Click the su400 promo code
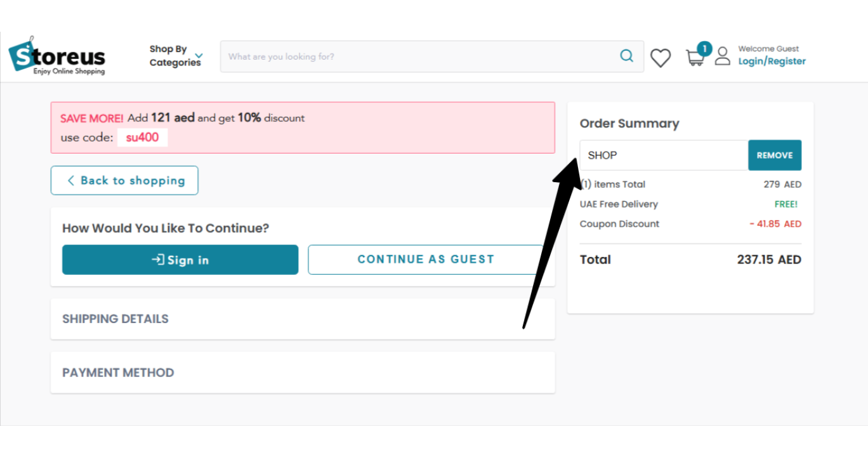 click(x=142, y=138)
